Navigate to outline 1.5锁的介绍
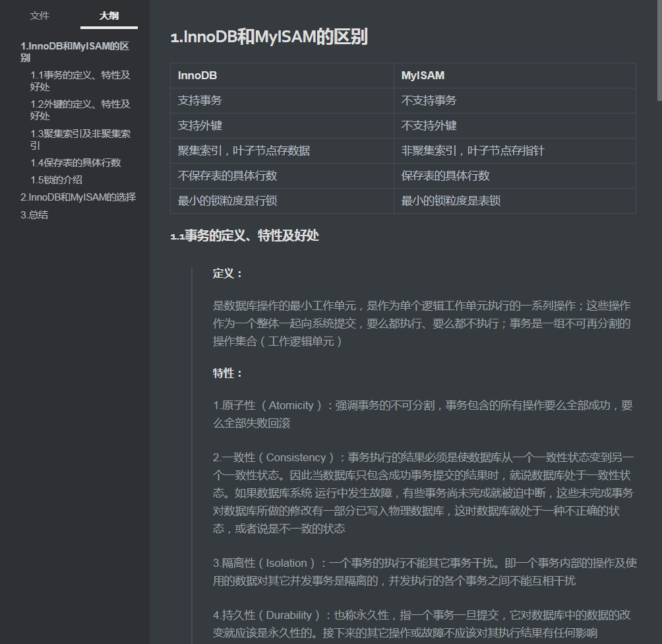 click(56, 180)
